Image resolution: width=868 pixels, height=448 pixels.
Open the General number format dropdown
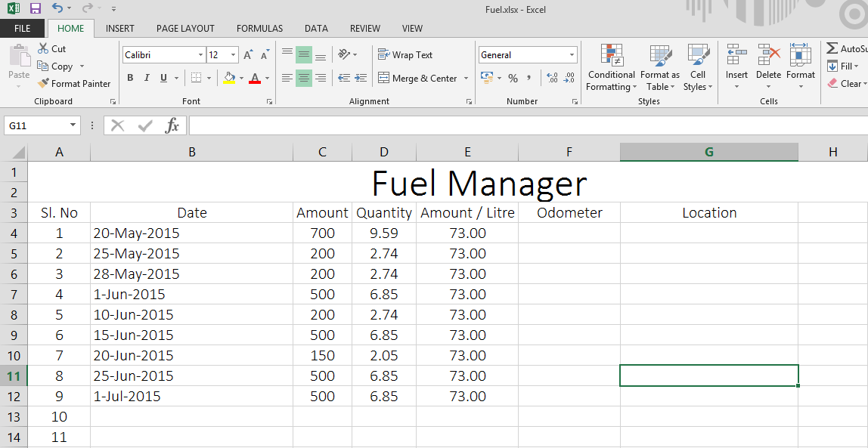[x=572, y=54]
